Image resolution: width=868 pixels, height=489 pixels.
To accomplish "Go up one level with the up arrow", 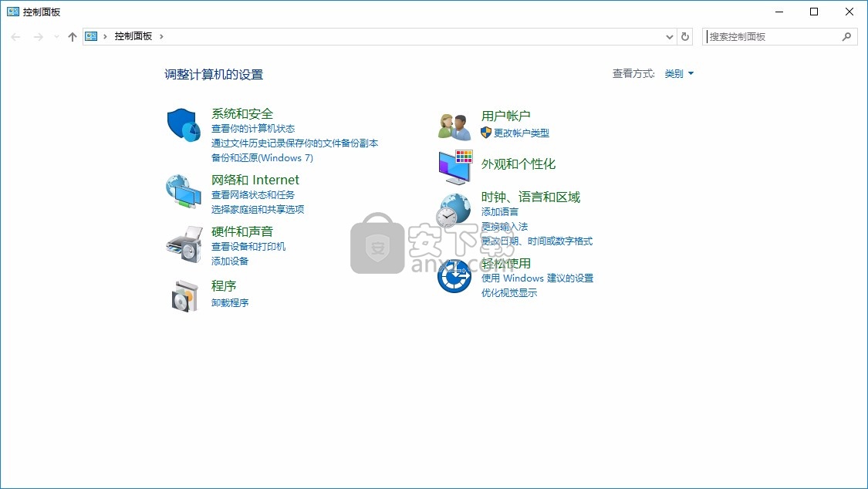I will [x=72, y=36].
